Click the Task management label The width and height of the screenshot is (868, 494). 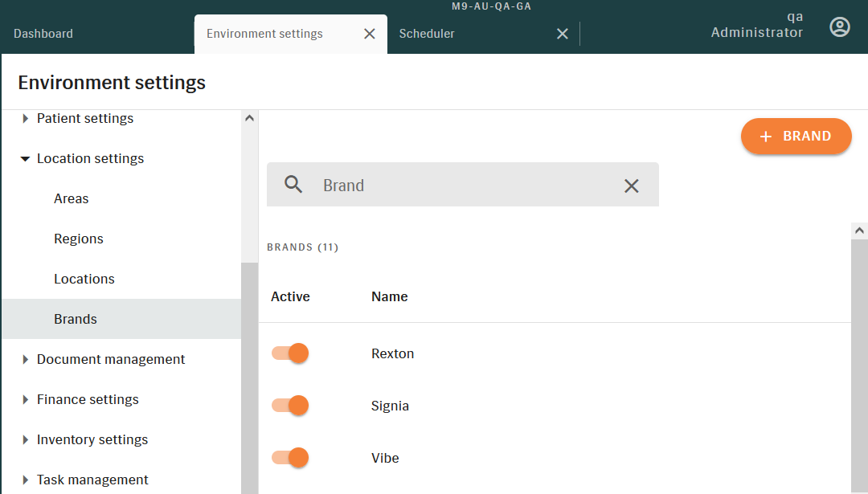(x=92, y=480)
